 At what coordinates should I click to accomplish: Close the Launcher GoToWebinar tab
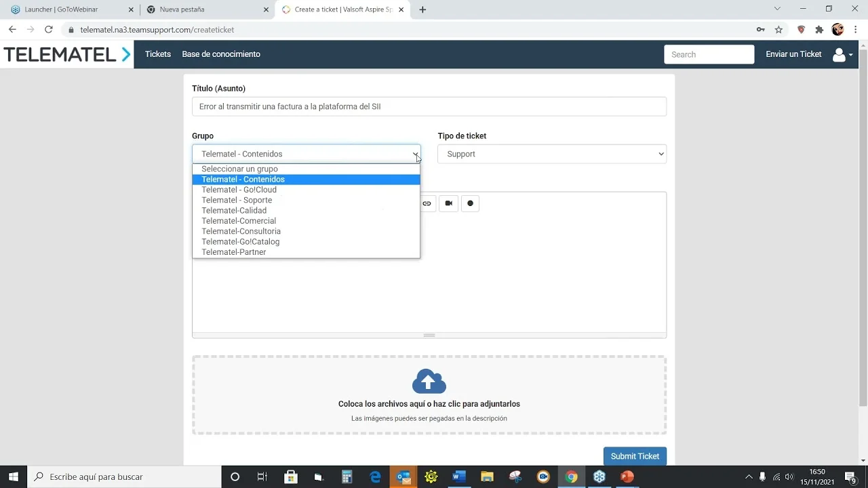click(x=131, y=9)
